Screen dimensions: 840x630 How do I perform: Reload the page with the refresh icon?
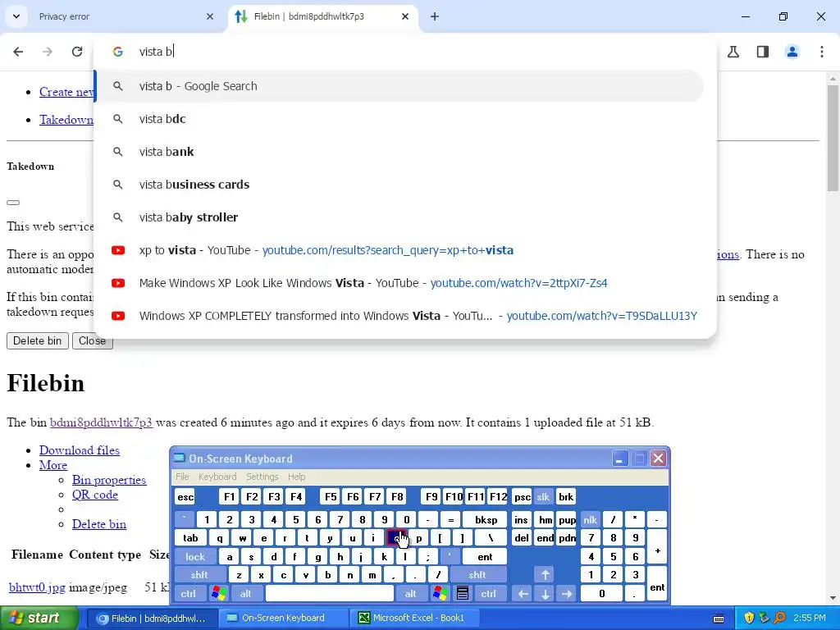pos(77,52)
